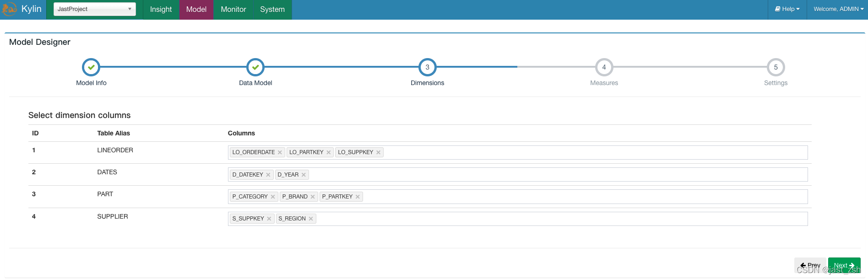Open the JastProject project dropdown
This screenshot has width=868, height=279.
pyautogui.click(x=95, y=9)
